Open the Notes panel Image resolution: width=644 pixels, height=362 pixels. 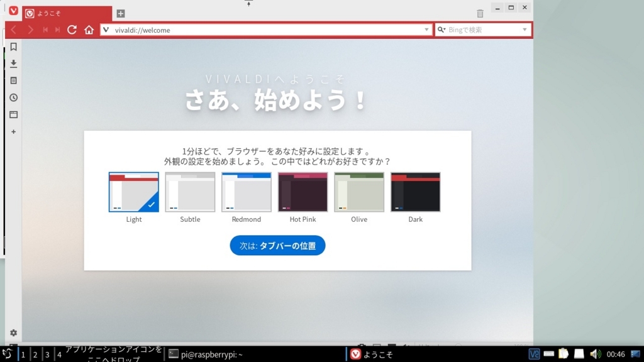(14, 81)
